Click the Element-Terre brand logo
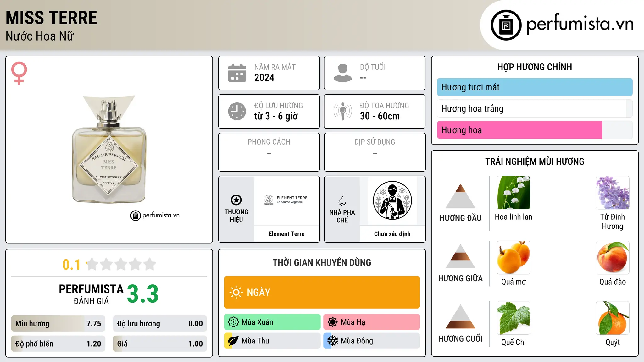 (286, 200)
